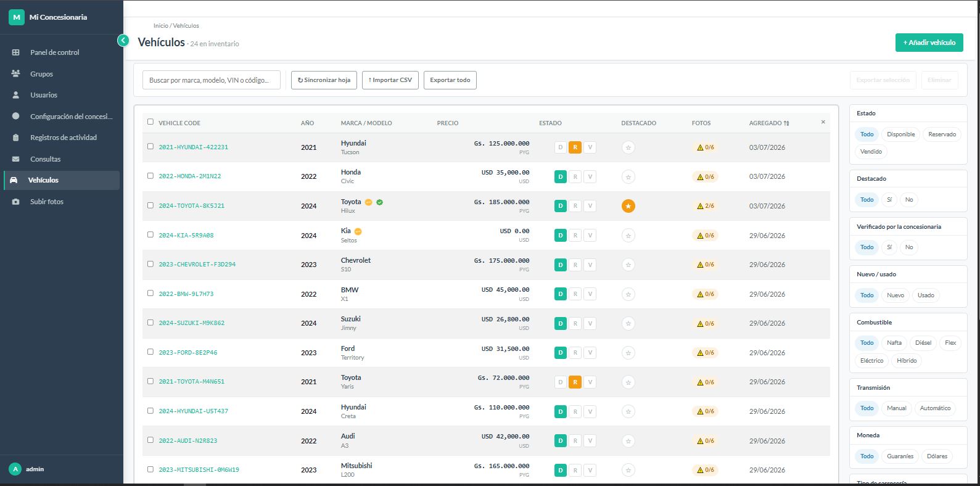Star the Mitsubishi L200 as featured
Viewport: 980px width, 486px height.
click(x=628, y=470)
